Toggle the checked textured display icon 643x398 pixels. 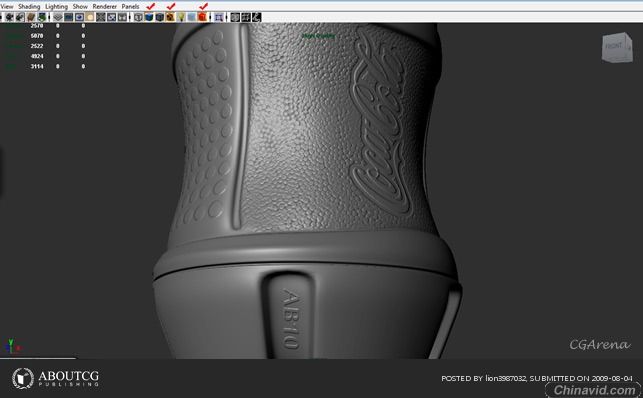(170, 17)
